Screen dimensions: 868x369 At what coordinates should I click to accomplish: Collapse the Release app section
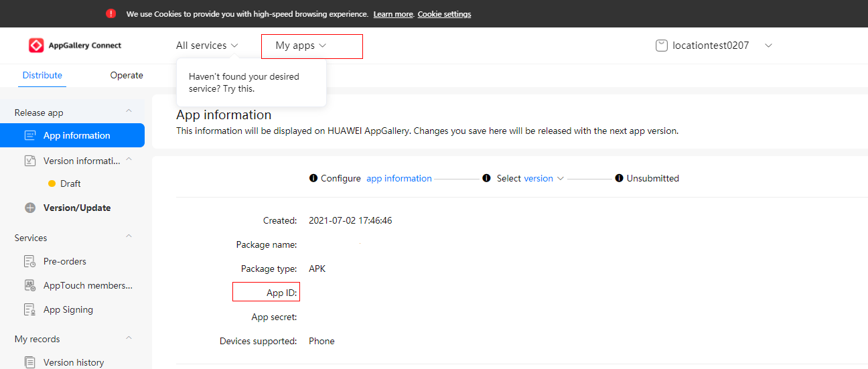(x=129, y=111)
